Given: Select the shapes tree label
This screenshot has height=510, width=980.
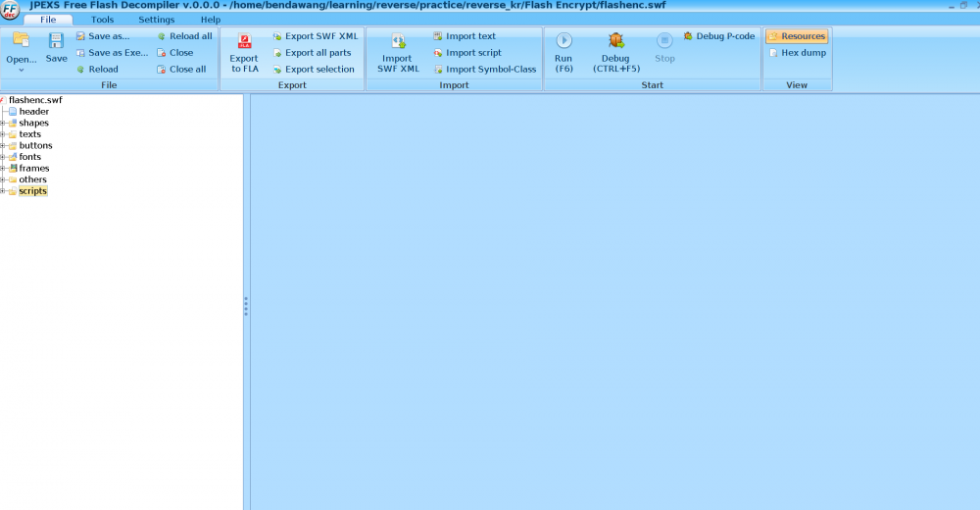Looking at the screenshot, I should pyautogui.click(x=33, y=123).
